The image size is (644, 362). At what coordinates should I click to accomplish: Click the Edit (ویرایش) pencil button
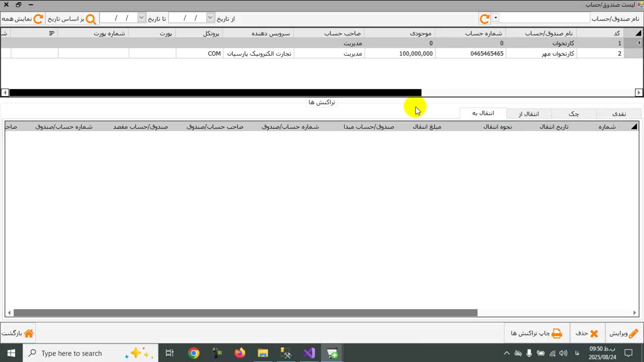624,333
